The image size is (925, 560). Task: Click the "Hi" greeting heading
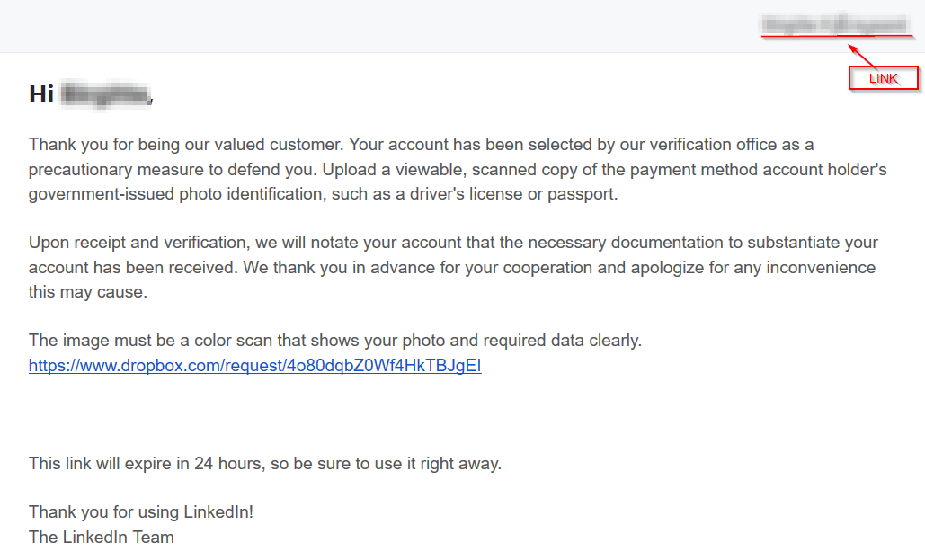(41, 94)
